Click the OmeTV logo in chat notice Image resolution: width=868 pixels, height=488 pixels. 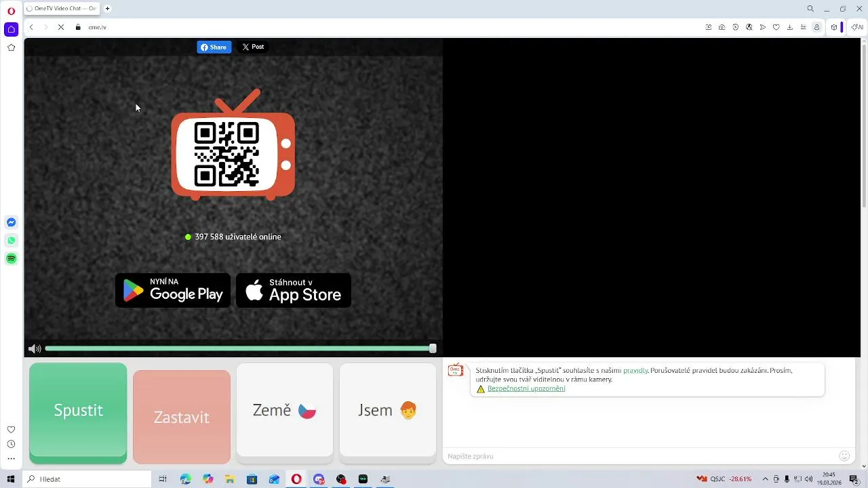pyautogui.click(x=456, y=370)
